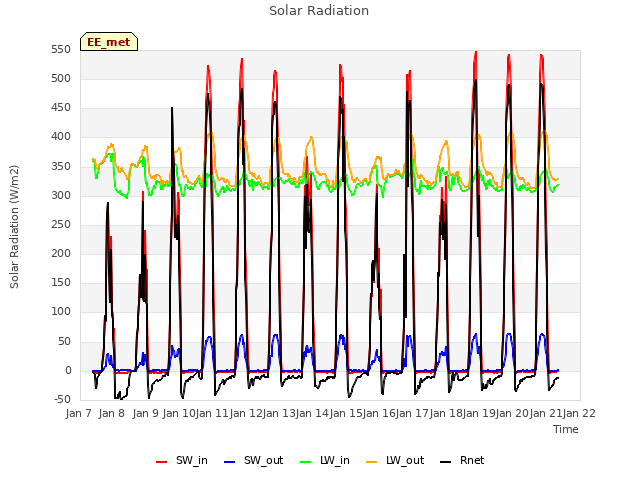
Task: Click the blue SW_out legend color marker
Action: point(230,462)
